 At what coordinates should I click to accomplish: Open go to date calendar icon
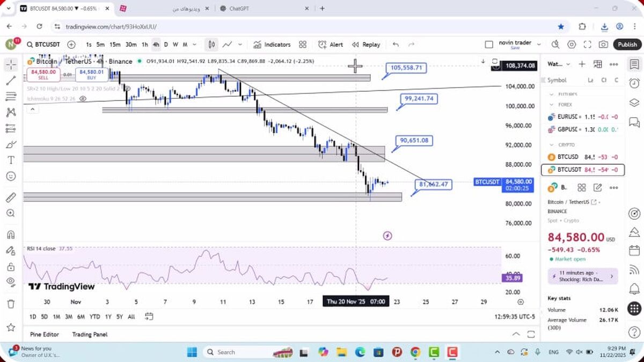[x=149, y=316]
